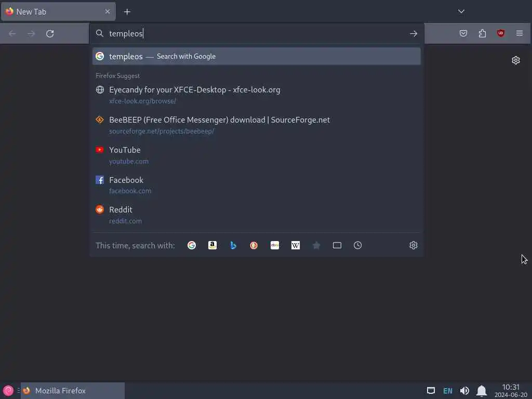The width and height of the screenshot is (532, 399).
Task: Search in open Tabs icon
Action: tap(337, 245)
